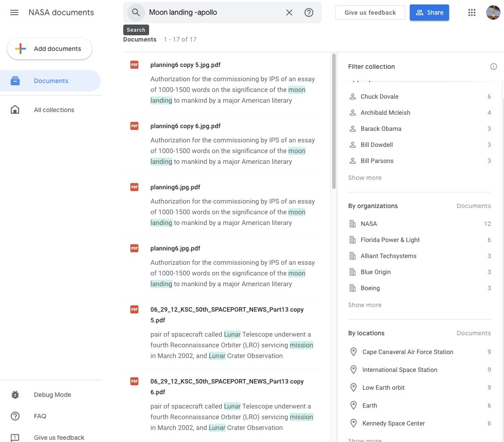
Task: Click the blue Share button
Action: tap(429, 13)
